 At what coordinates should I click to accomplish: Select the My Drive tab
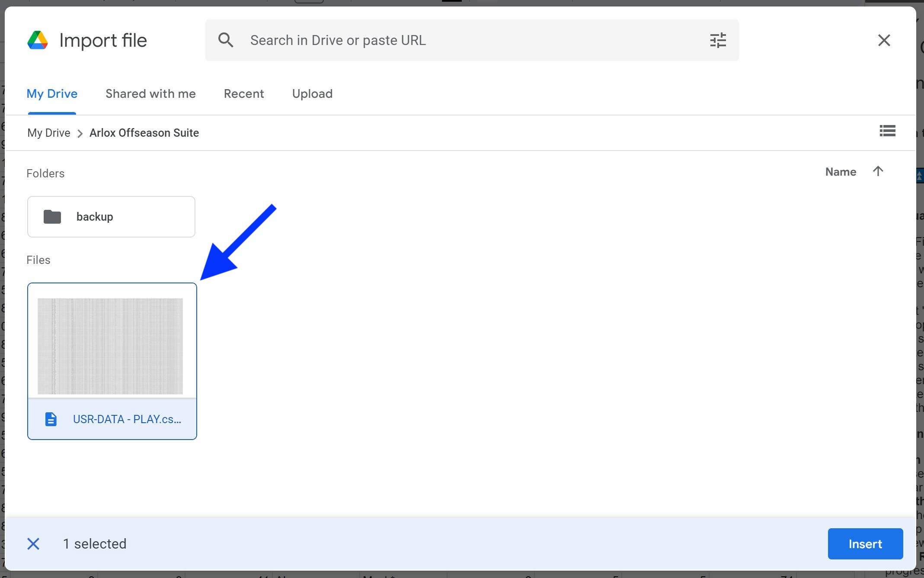[x=52, y=94]
